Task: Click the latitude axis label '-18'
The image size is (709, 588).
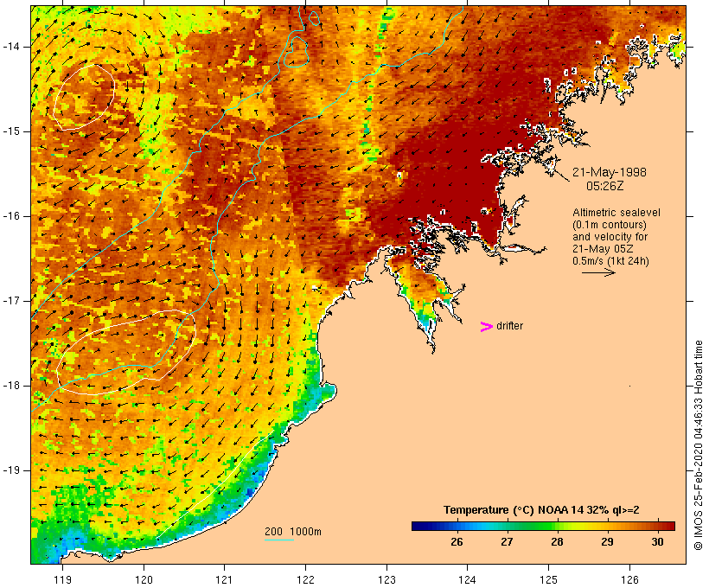Action: tap(11, 386)
